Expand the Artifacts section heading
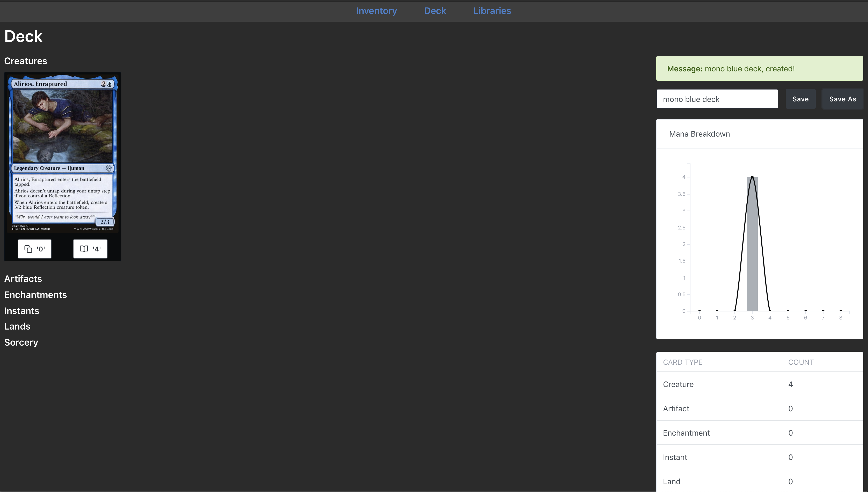 tap(23, 279)
